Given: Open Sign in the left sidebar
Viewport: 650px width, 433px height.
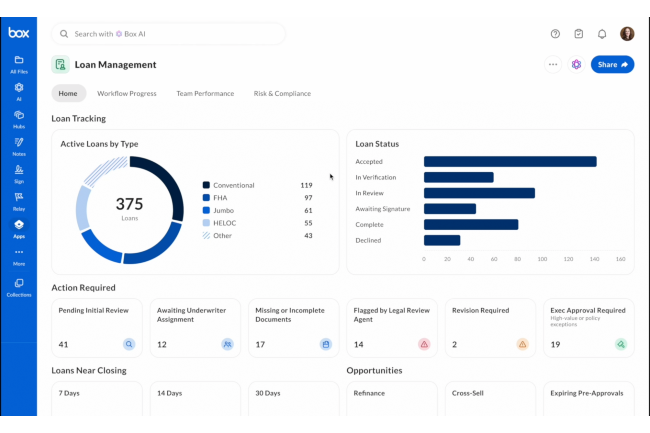Looking at the screenshot, I should (x=18, y=174).
